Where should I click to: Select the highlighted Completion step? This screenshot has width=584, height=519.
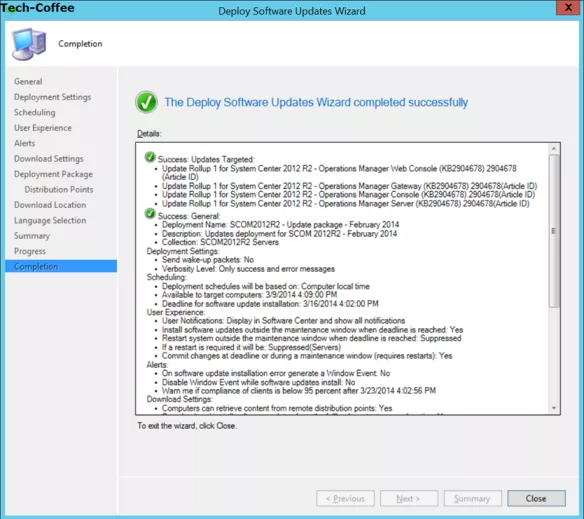(x=61, y=266)
